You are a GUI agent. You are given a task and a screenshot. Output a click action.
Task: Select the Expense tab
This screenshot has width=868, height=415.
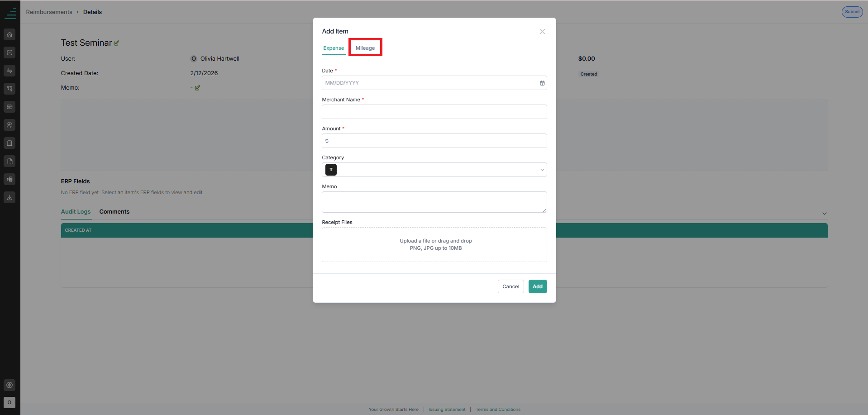click(x=334, y=48)
